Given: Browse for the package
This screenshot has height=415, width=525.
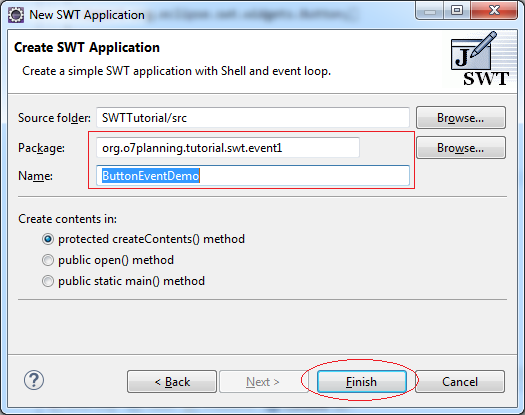Looking at the screenshot, I should click(461, 148).
